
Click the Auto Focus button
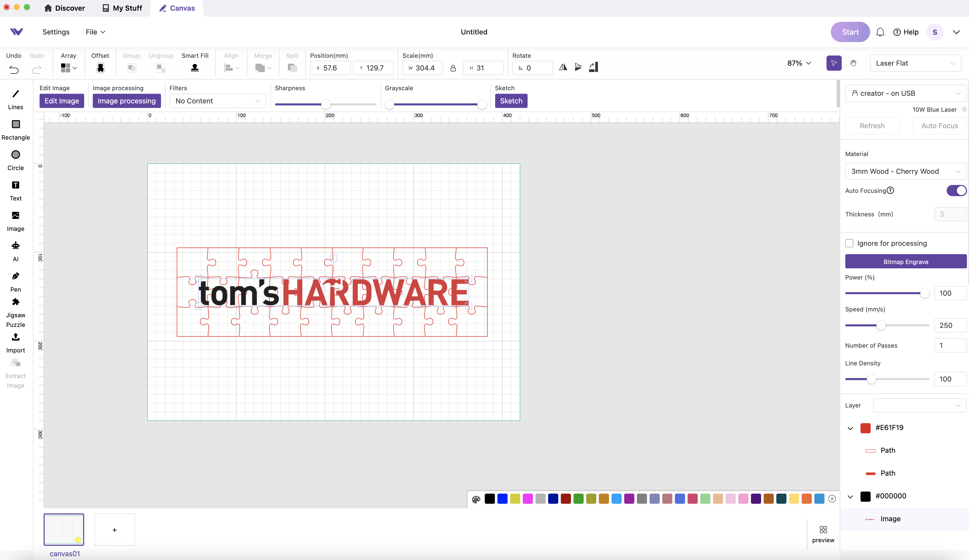pyautogui.click(x=939, y=126)
